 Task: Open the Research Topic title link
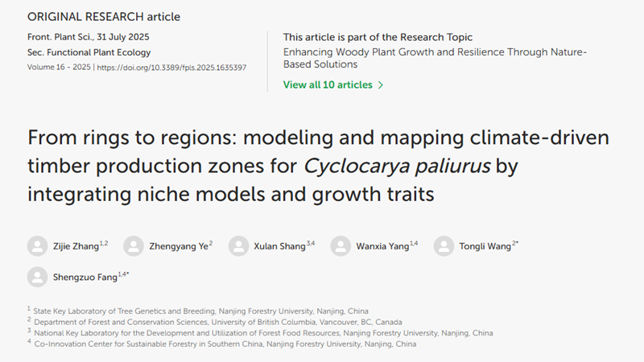click(435, 59)
